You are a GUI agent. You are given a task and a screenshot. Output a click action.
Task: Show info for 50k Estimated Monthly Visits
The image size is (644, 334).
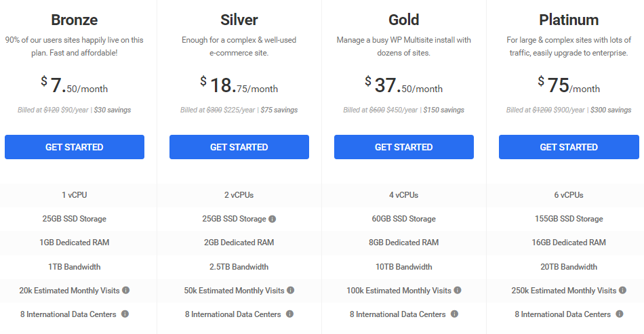tap(291, 291)
